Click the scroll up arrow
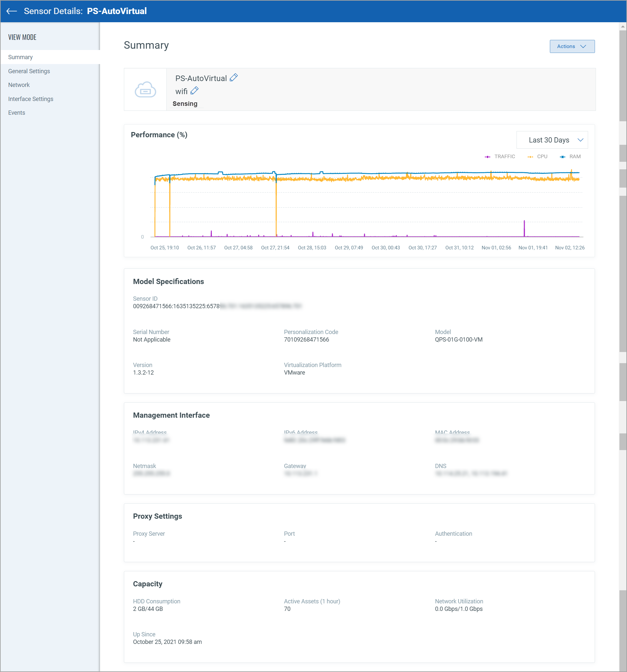Image resolution: width=627 pixels, height=672 pixels. (623, 26)
